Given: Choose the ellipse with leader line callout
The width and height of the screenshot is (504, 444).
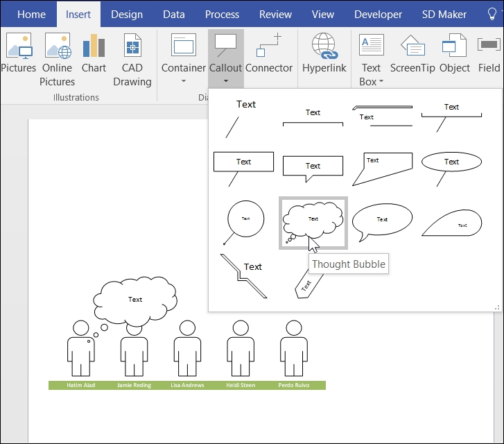Looking at the screenshot, I should point(451,169).
